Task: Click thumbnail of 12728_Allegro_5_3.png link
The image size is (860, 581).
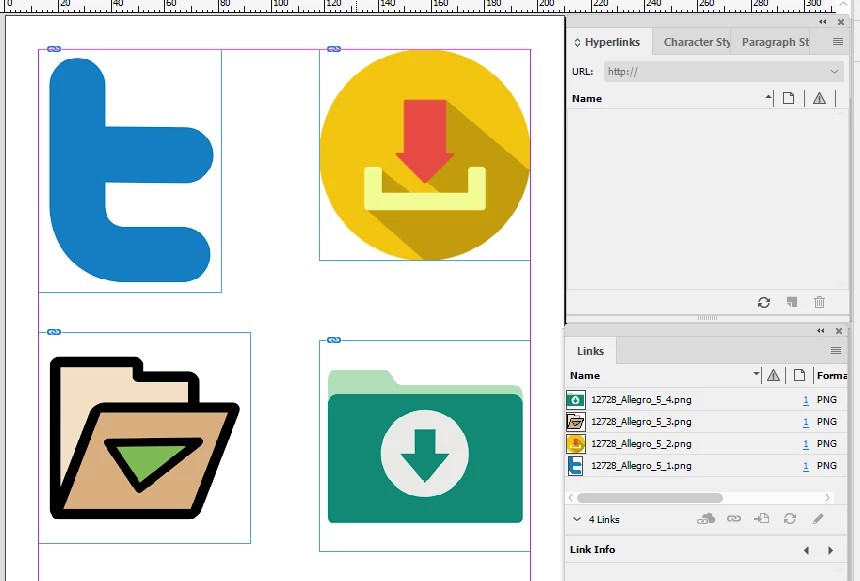Action: click(x=576, y=421)
